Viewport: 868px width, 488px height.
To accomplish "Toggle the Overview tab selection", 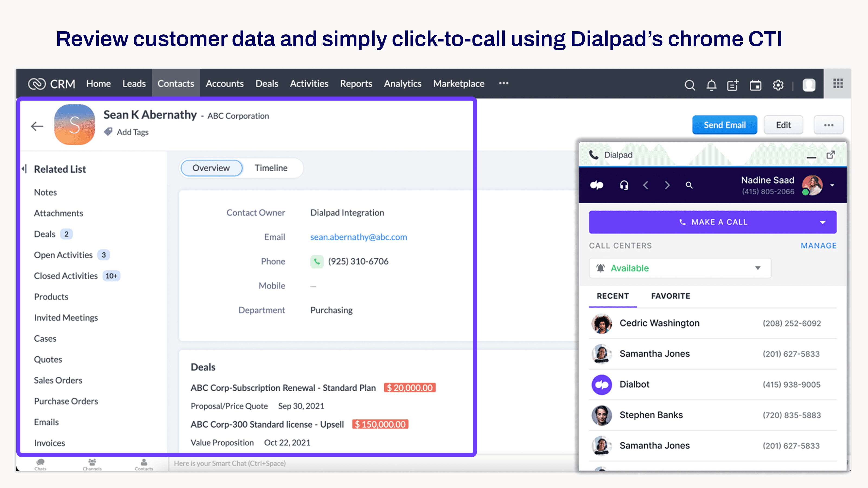I will (211, 168).
